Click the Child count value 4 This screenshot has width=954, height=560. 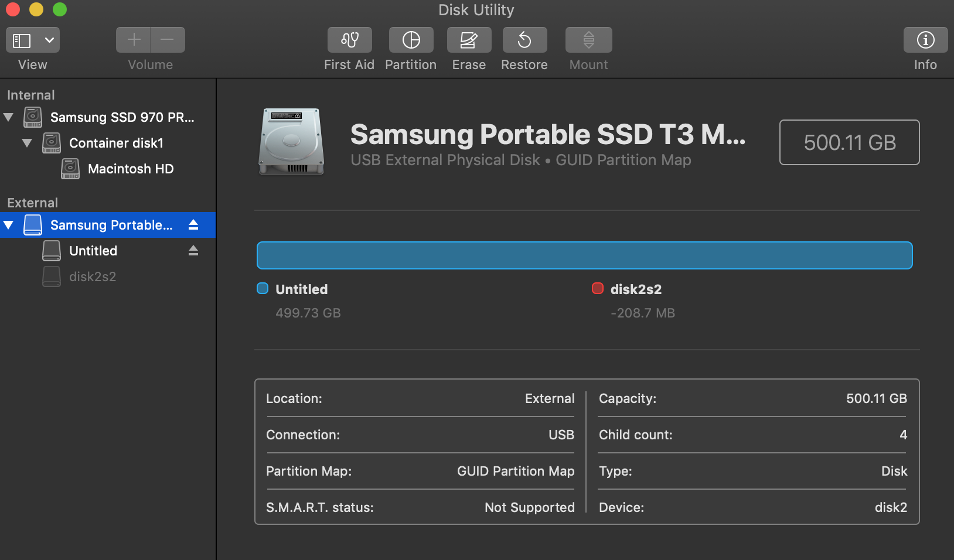[x=903, y=435]
